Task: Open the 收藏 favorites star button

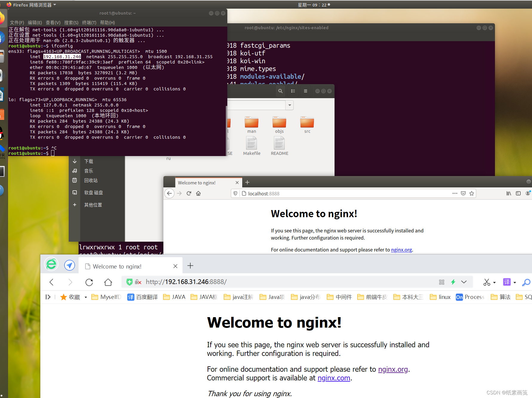Action: (70, 297)
